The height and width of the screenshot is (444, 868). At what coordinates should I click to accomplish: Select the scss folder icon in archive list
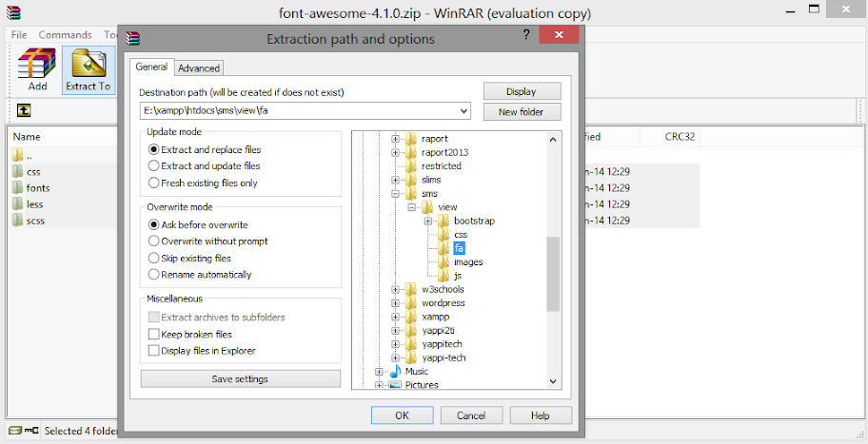[18, 221]
